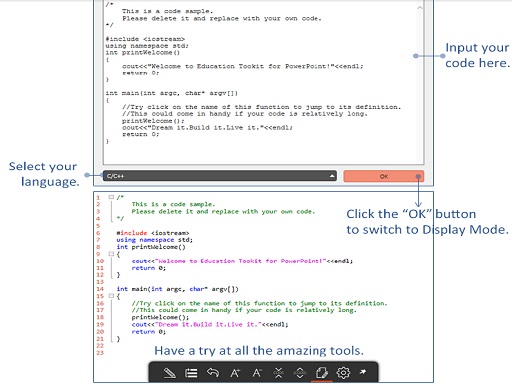Decrease font size with the A- icon

point(257,373)
